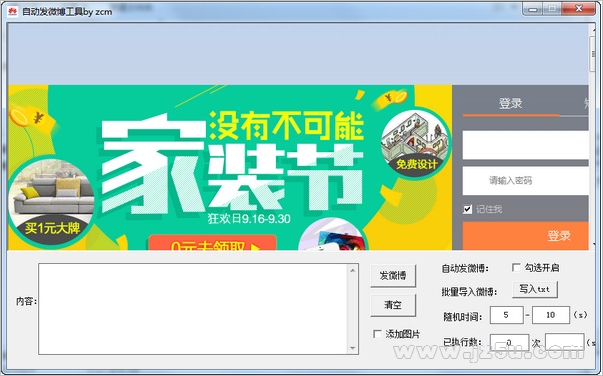This screenshot has width=603, height=376.
Task: Click the 随机时间: label
Action: click(463, 317)
